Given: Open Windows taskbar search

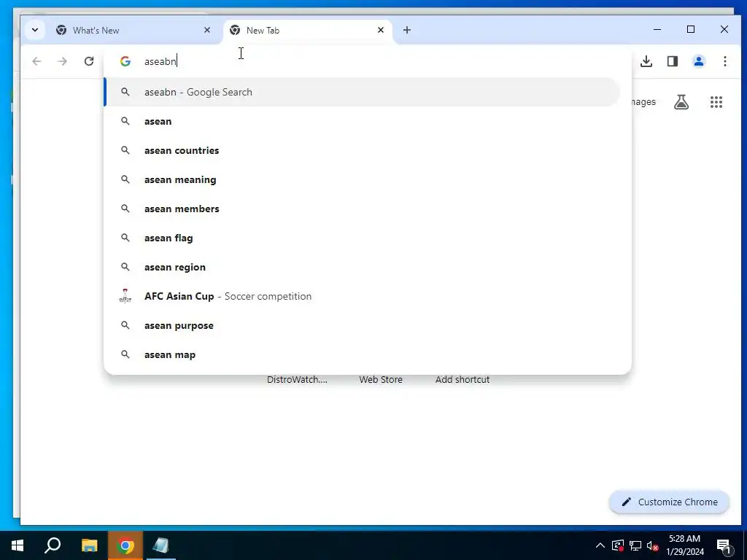Looking at the screenshot, I should point(53,545).
